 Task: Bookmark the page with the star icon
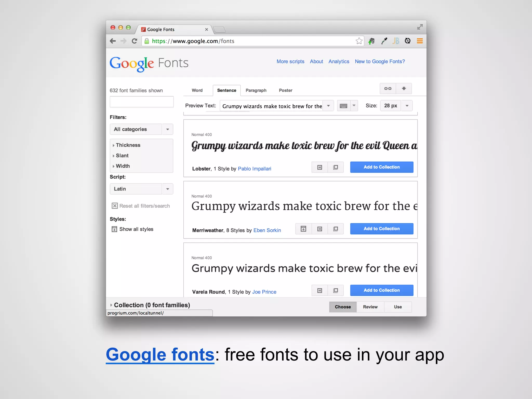[x=359, y=41]
